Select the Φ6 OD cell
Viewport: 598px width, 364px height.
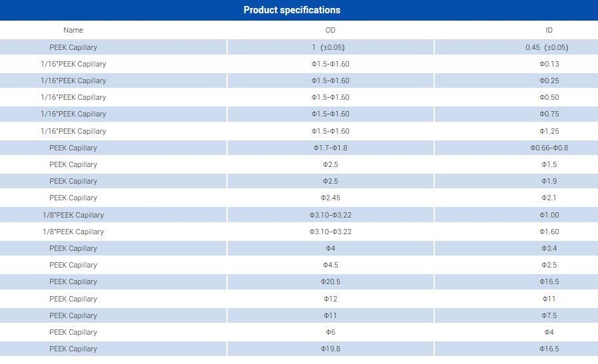tap(330, 332)
